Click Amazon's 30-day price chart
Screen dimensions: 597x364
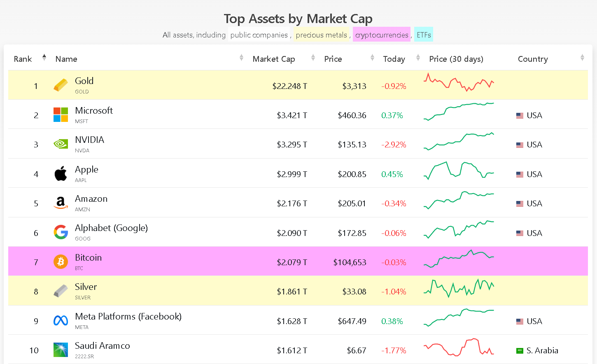click(459, 200)
